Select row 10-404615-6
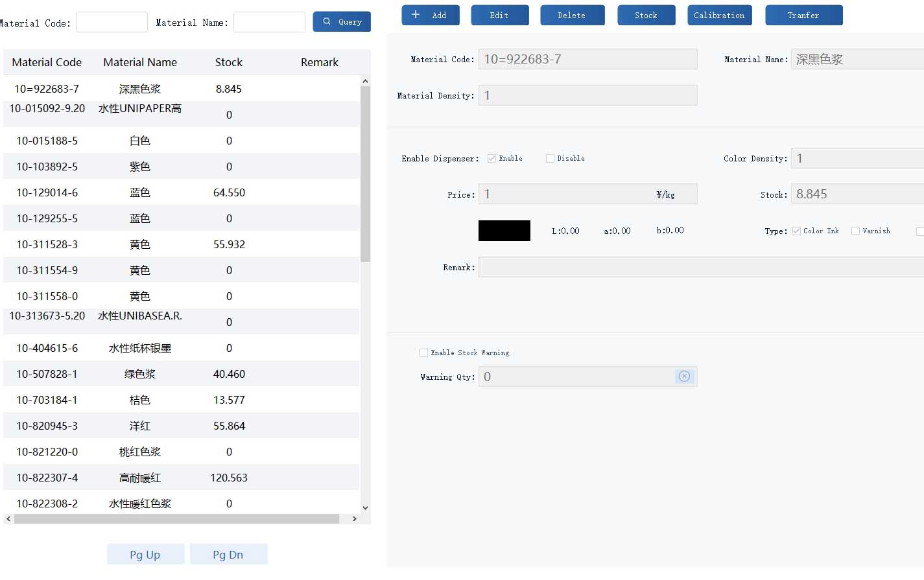 coord(182,348)
